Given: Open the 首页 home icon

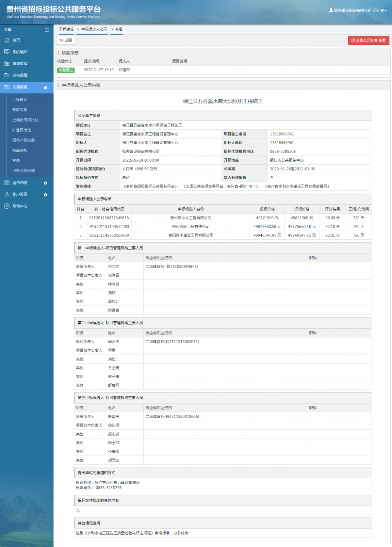Looking at the screenshot, I should coord(7,40).
